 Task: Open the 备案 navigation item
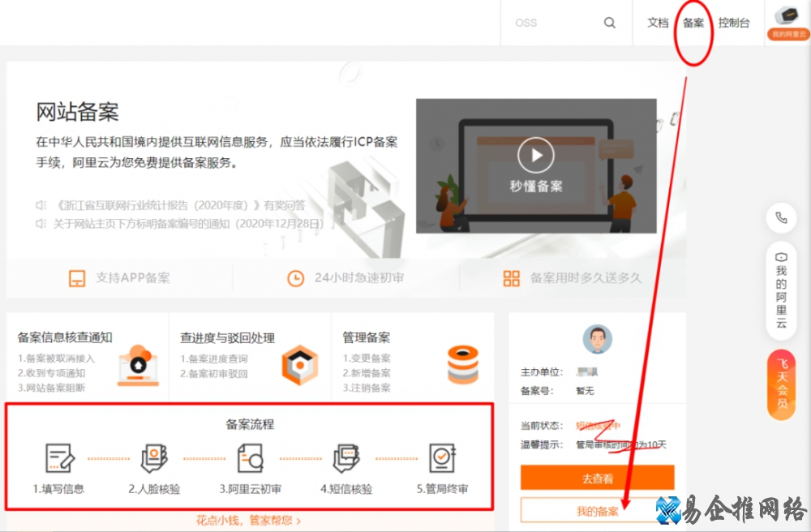[693, 23]
